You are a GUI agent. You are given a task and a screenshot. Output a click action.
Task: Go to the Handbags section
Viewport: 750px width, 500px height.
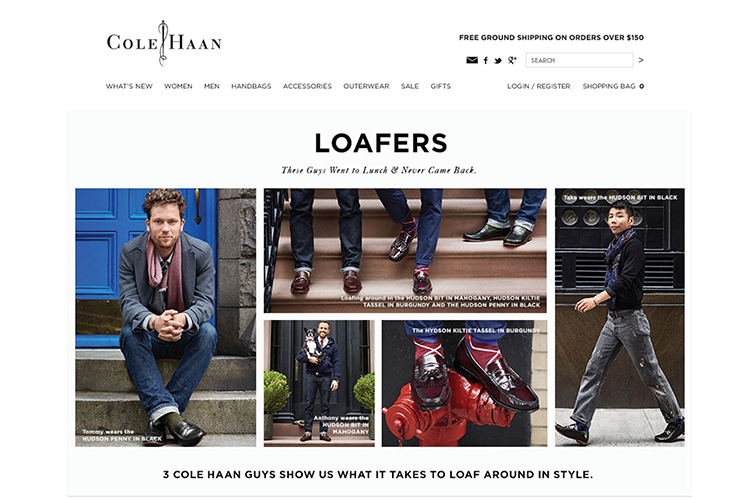coord(251,86)
